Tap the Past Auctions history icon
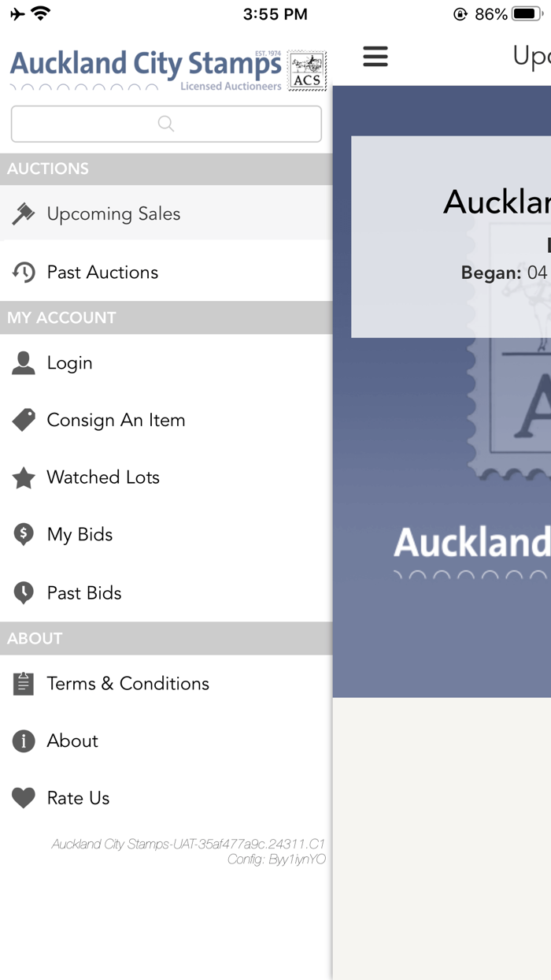 pyautogui.click(x=24, y=271)
